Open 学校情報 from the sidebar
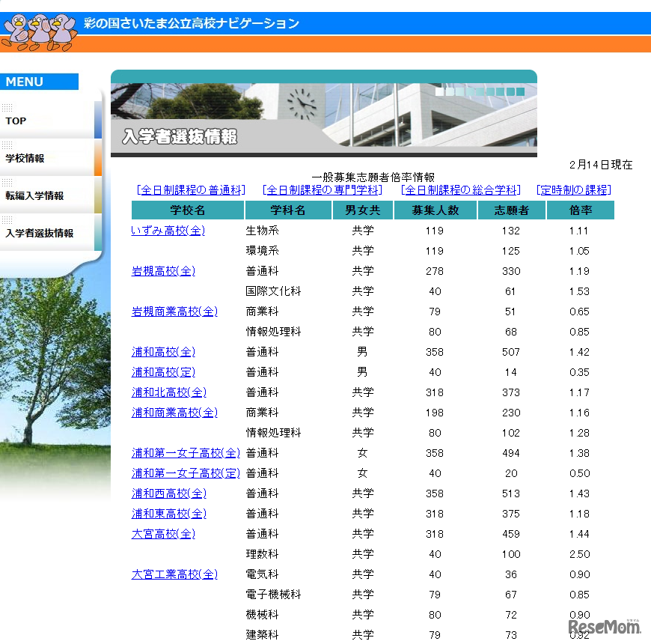 point(26,158)
